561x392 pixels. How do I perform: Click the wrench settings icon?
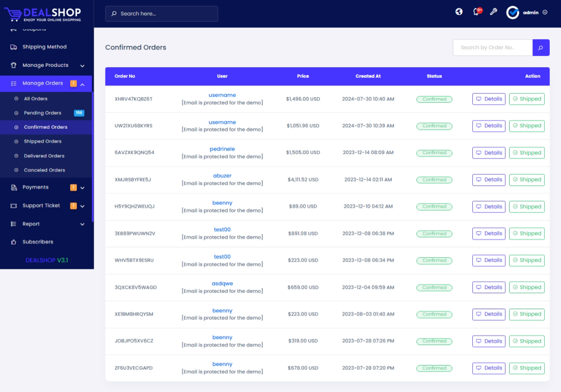pos(493,12)
